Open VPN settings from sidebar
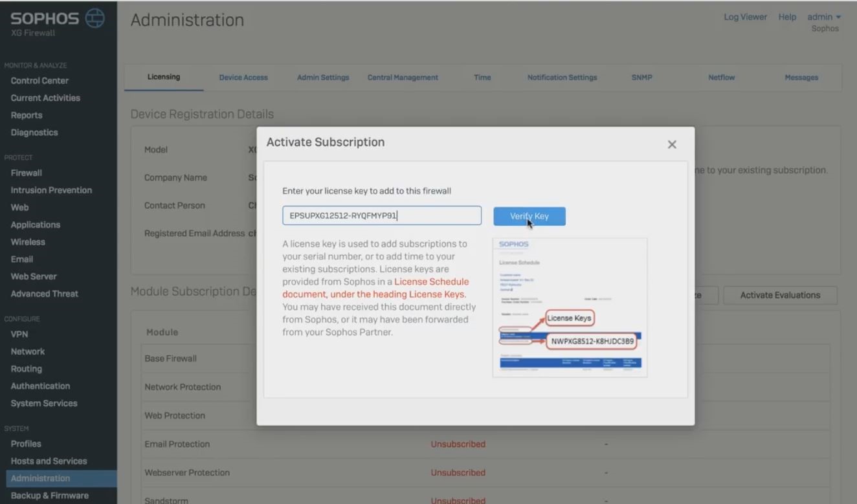The height and width of the screenshot is (504, 857). [19, 334]
